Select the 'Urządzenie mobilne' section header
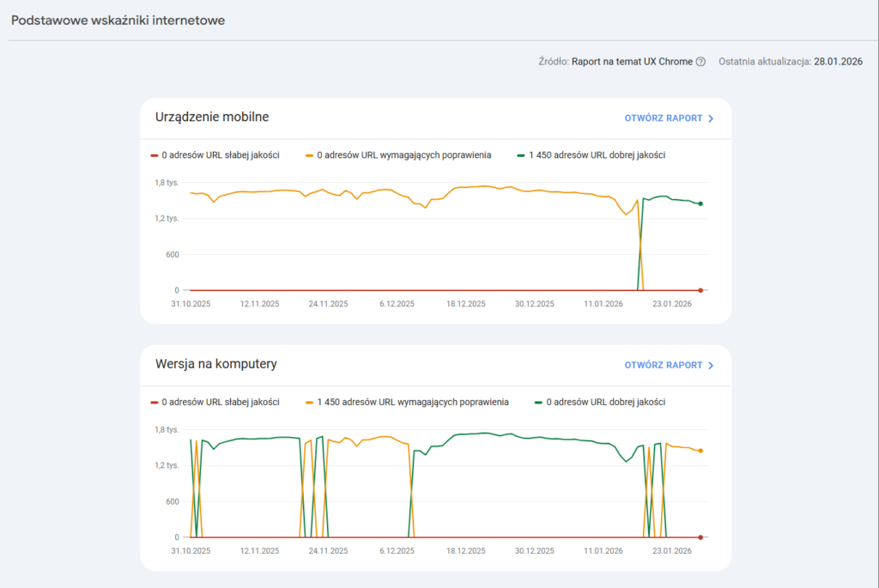The width and height of the screenshot is (879, 588). (x=211, y=117)
